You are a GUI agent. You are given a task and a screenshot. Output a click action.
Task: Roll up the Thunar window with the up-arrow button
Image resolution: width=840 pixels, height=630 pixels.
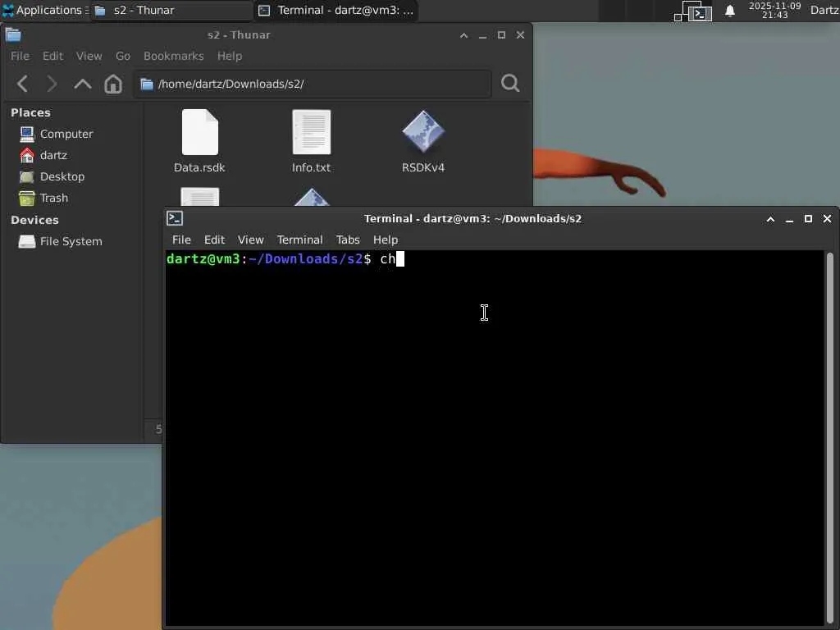pyautogui.click(x=464, y=35)
